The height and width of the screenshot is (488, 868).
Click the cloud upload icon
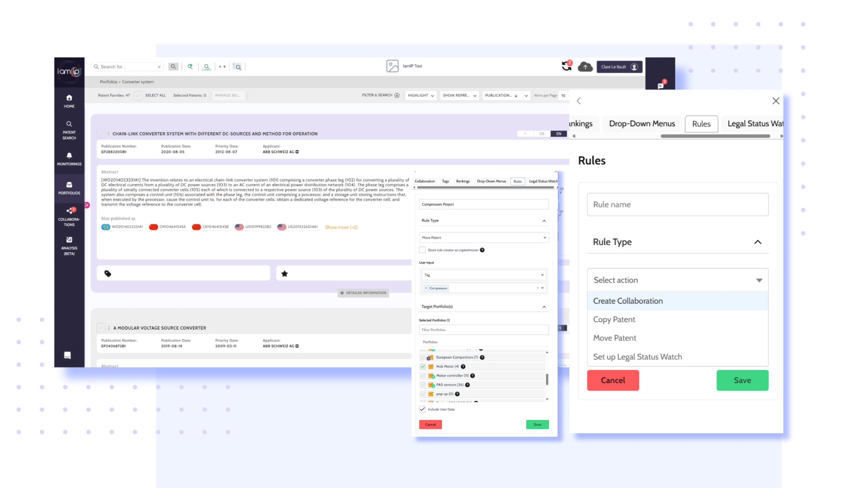(585, 67)
